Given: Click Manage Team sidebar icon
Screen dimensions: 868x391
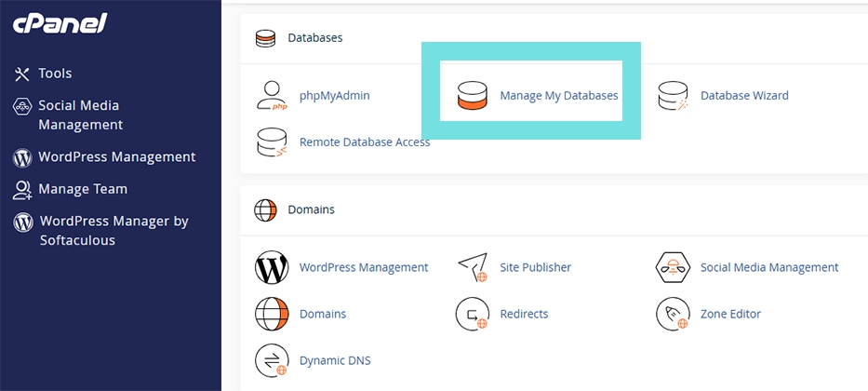Looking at the screenshot, I should pos(22,190).
